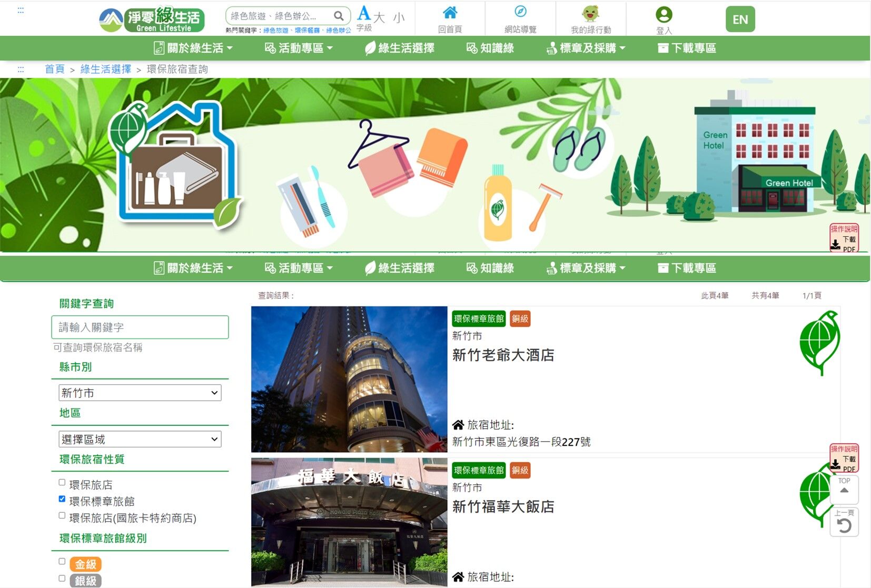The width and height of the screenshot is (871, 588).
Task: Open 關於綠生活 menu in top navbar
Action: [193, 48]
